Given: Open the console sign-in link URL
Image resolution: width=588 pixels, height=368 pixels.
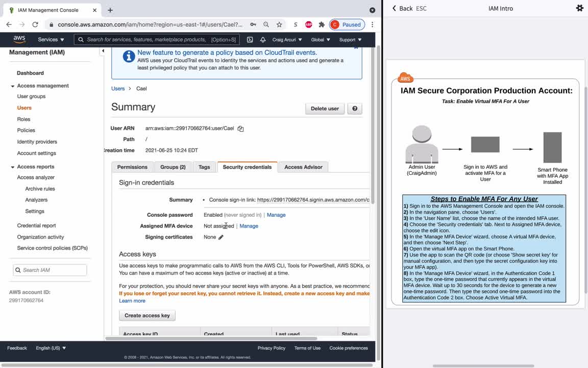Looking at the screenshot, I should (313, 200).
